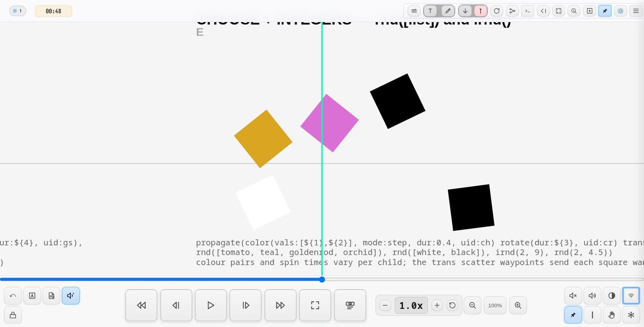644x327 pixels.
Task: Click the text 'ur:${4}, uid:gs),'
Action: point(41,242)
